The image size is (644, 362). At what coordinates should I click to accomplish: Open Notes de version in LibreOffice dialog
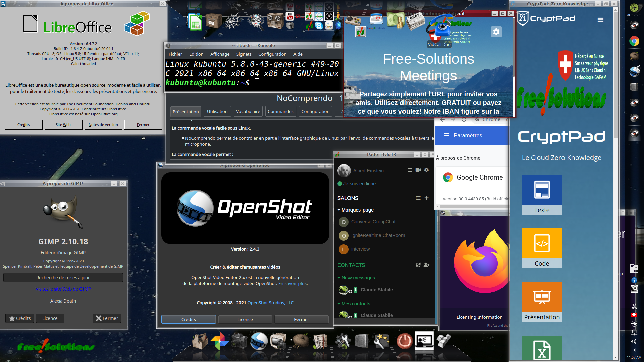point(103,125)
